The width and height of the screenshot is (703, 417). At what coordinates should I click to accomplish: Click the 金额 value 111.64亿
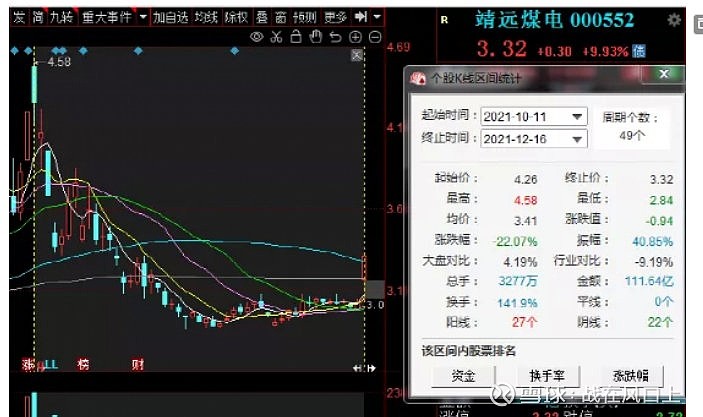pyautogui.click(x=649, y=282)
